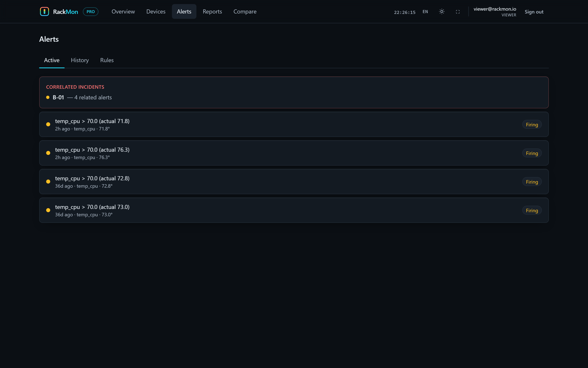Click the '36d ago · temp_cpu · 73.0°' detail line
This screenshot has width=588, height=368.
click(84, 215)
